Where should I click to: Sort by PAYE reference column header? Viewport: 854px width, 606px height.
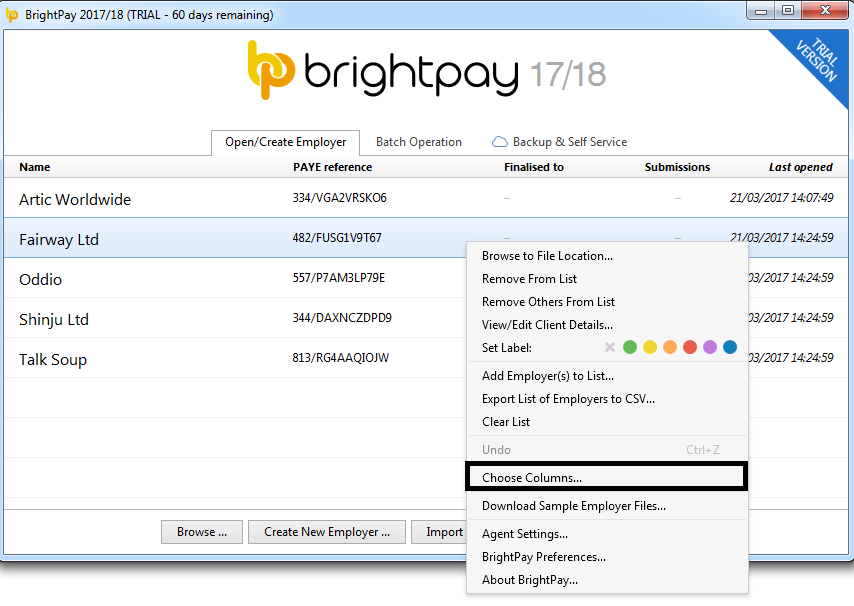point(333,167)
